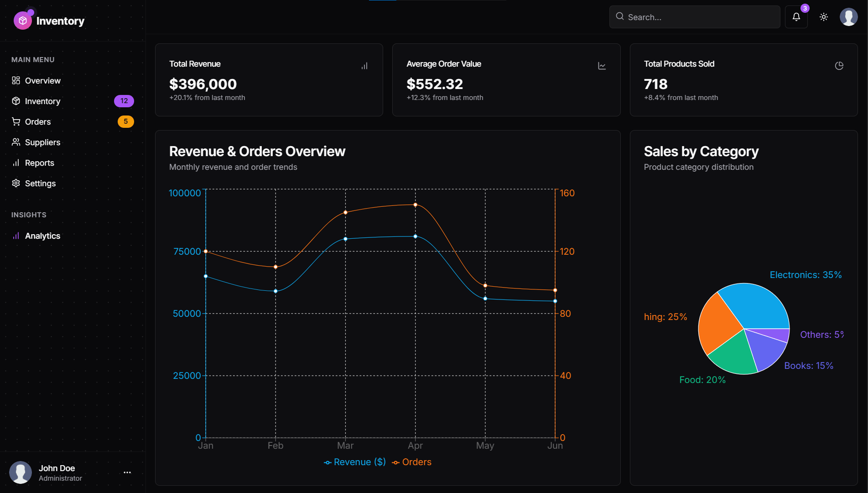Open options via the ellipsis next to John Doe
The height and width of the screenshot is (493, 868).
coord(127,472)
